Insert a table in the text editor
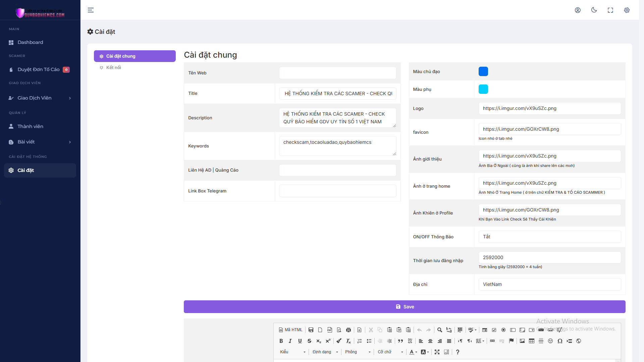This screenshot has width=644, height=362. 532,341
